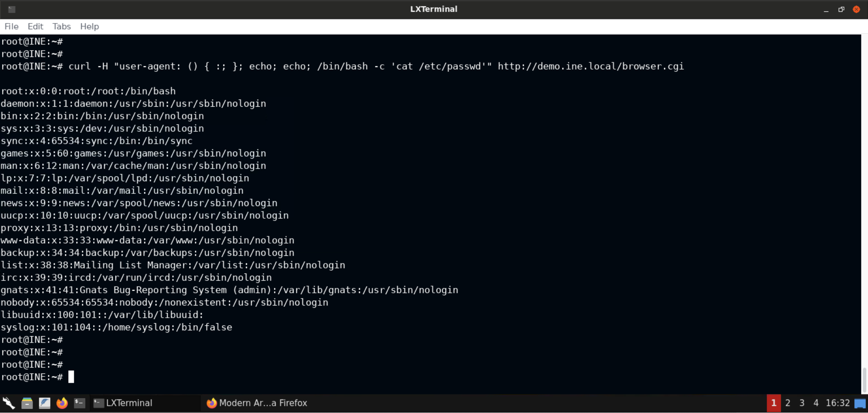Screen dimensions: 868x413
Task: Click the gnats Bug-Reporting System line
Action: coord(229,290)
